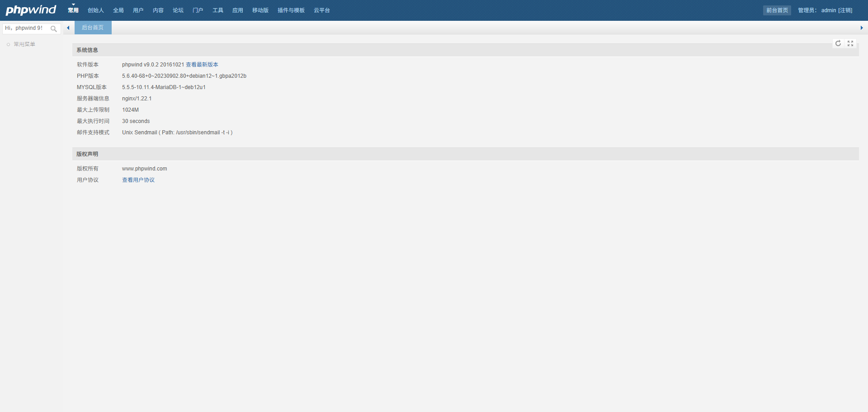The width and height of the screenshot is (868, 412).
Task: Go to the 全局 menu
Action: point(118,10)
